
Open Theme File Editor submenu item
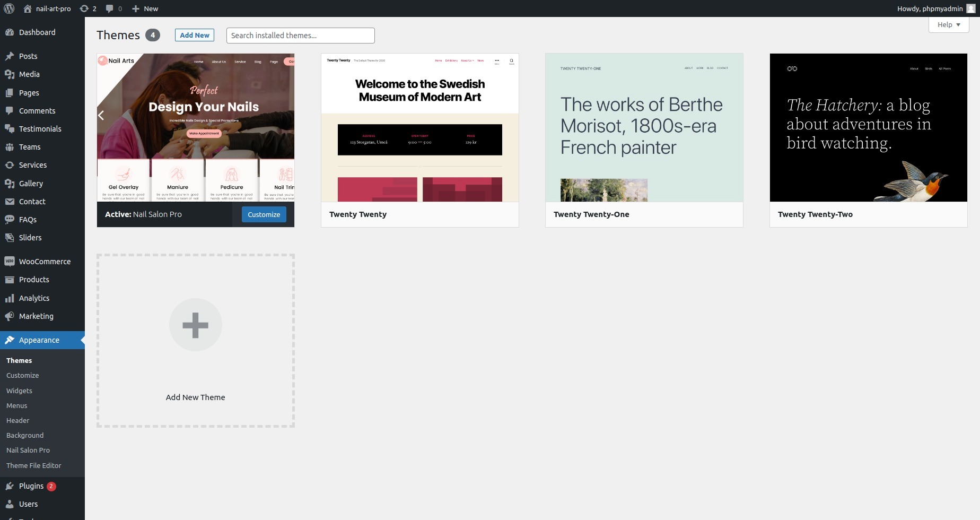[x=34, y=465]
